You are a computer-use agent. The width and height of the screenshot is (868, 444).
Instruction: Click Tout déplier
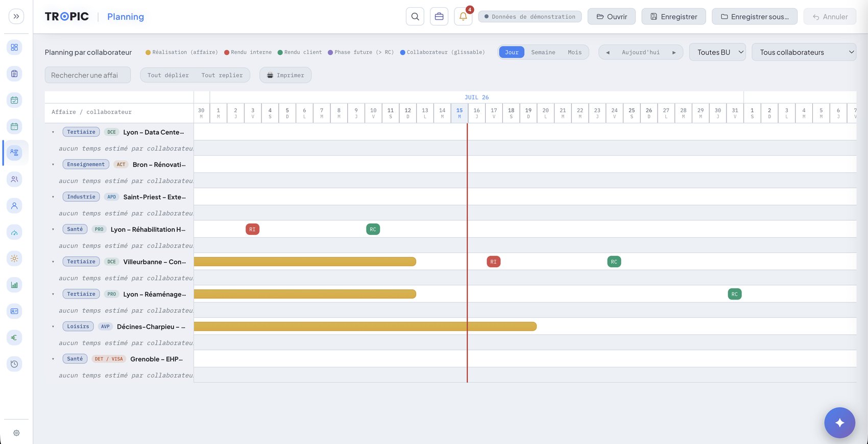pyautogui.click(x=168, y=75)
